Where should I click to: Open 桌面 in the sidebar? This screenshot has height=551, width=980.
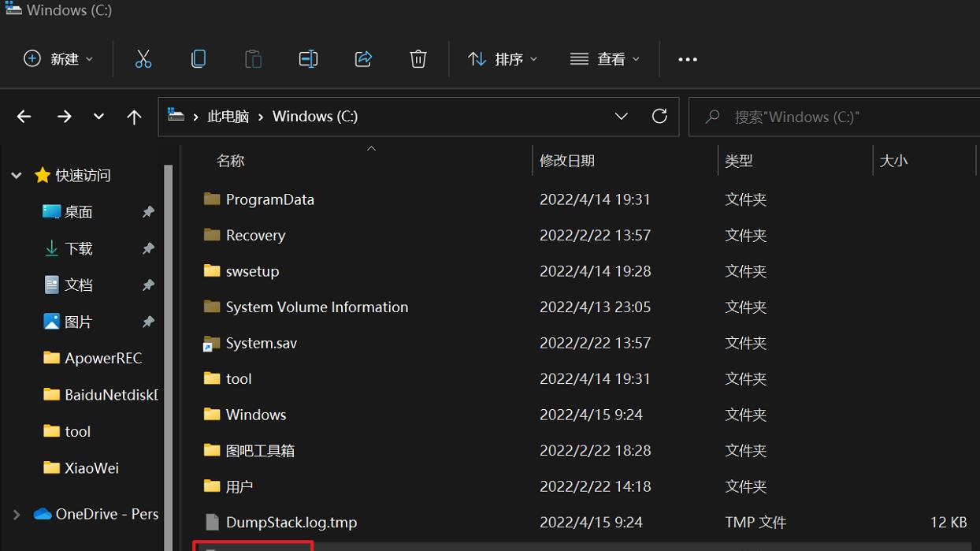click(x=79, y=212)
